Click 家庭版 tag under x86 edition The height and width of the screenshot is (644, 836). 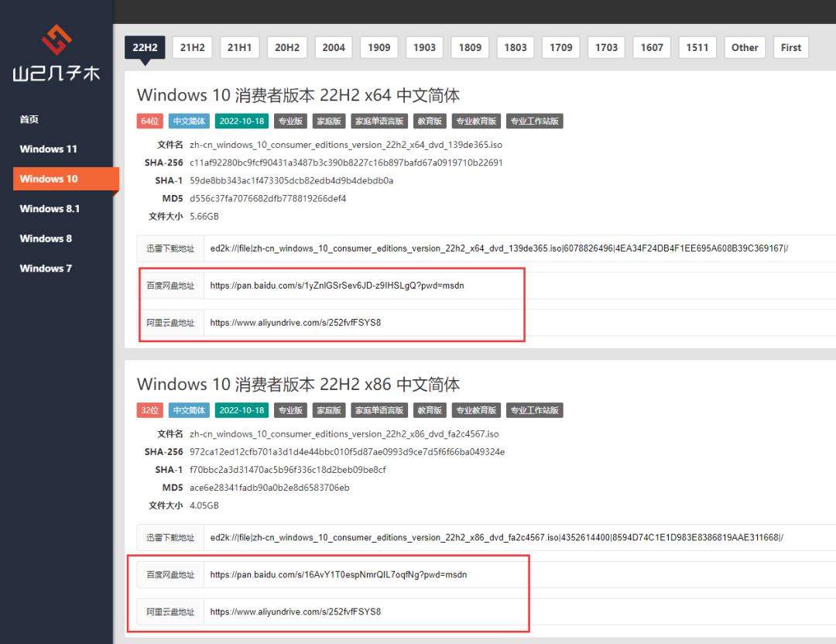(x=329, y=410)
